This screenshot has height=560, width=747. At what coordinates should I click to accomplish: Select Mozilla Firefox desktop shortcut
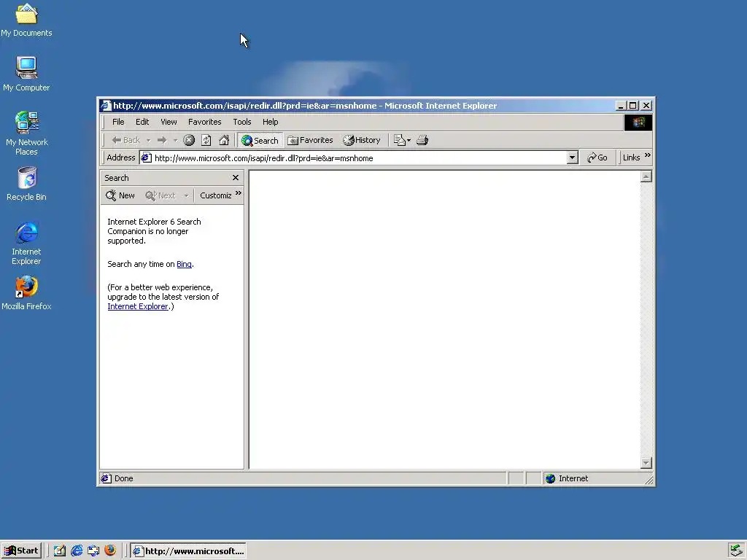(26, 294)
